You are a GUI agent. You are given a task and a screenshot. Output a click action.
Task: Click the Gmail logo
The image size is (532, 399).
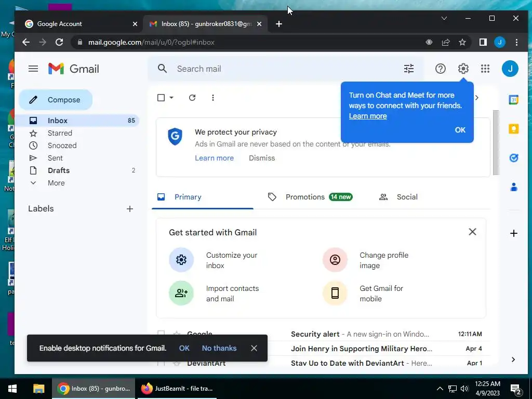pyautogui.click(x=74, y=69)
